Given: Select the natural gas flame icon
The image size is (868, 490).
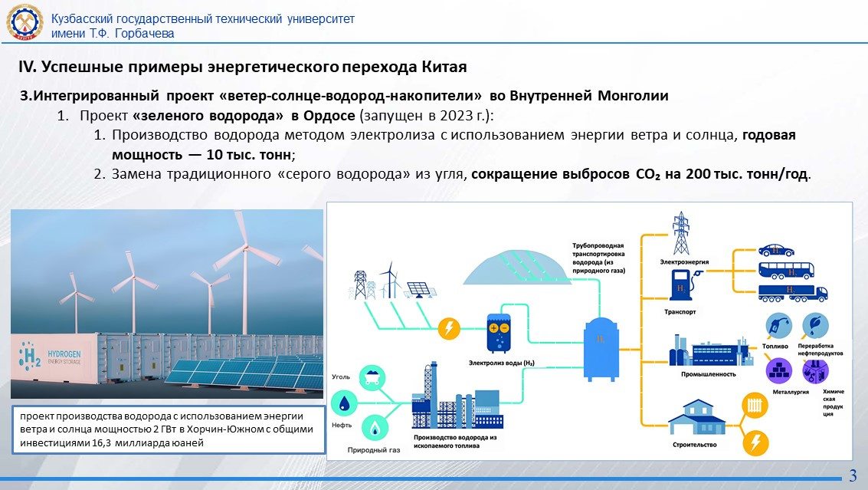Looking at the screenshot, I should 375,426.
